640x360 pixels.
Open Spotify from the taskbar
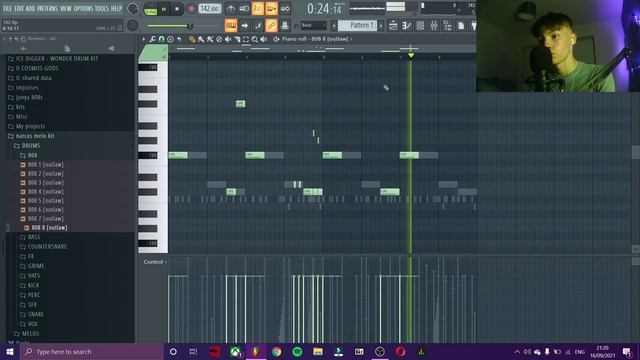click(x=297, y=351)
